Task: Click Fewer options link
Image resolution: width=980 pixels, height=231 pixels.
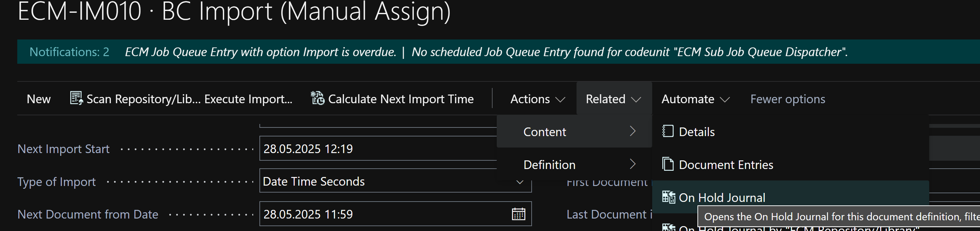Action: click(x=787, y=99)
